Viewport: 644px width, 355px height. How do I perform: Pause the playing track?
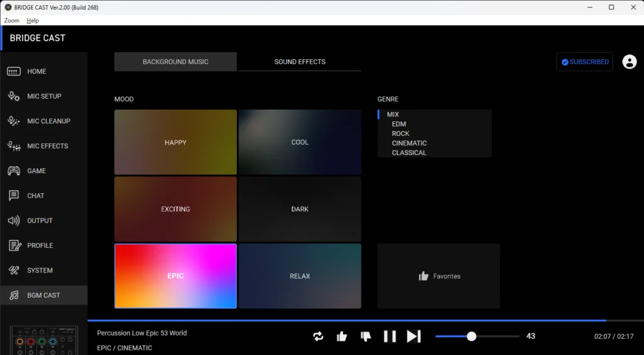coord(389,337)
